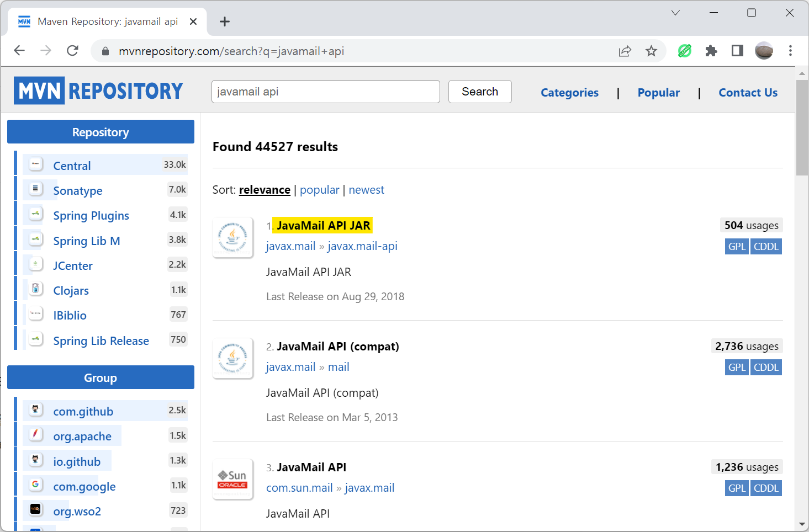Screen dimensions: 809x532
Task: Click the vertical page scrollbar thumb
Action: click(x=802, y=127)
